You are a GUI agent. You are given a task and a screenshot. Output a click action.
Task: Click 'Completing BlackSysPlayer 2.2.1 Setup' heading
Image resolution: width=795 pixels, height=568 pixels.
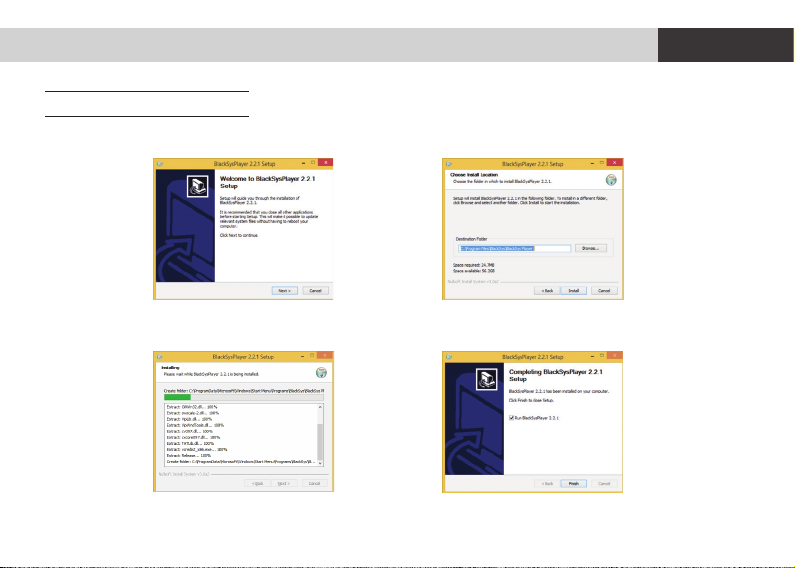pos(556,375)
